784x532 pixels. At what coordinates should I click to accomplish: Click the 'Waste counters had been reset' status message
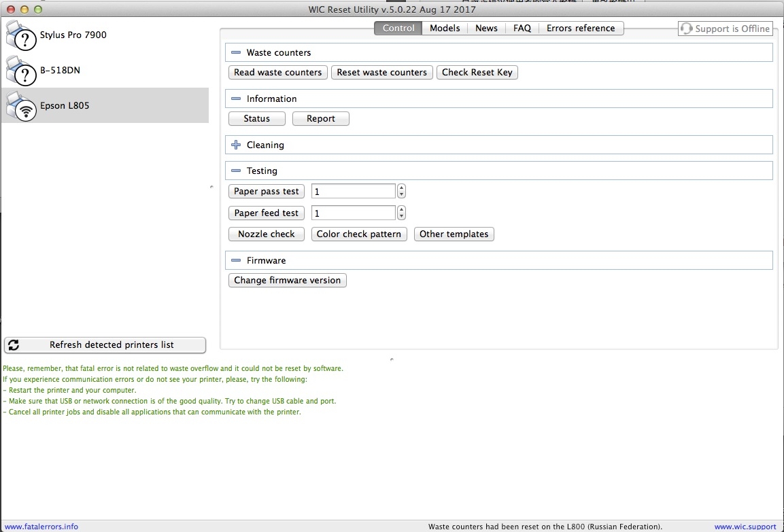(545, 527)
